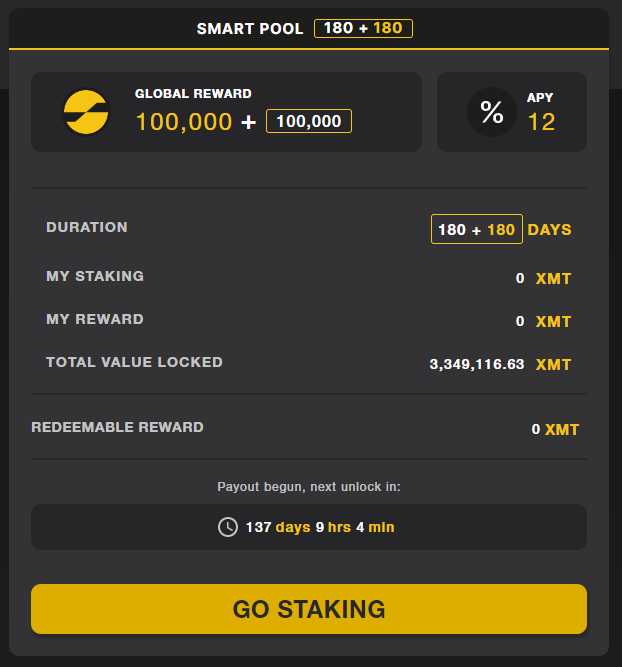Click the REDEEMABLE REWARD label
Image resolution: width=622 pixels, height=667 pixels.
(x=118, y=427)
